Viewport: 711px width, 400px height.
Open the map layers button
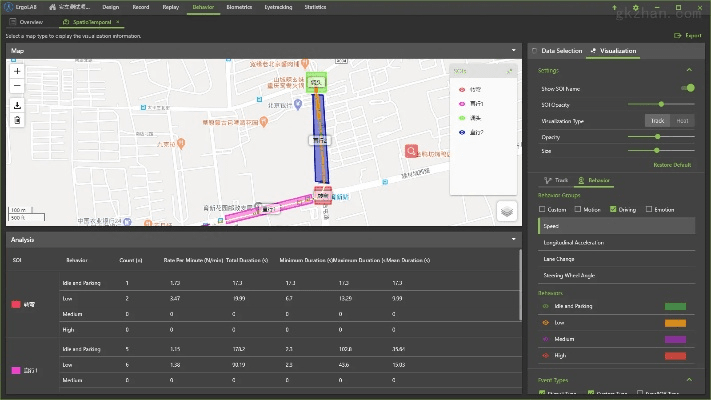tap(507, 210)
